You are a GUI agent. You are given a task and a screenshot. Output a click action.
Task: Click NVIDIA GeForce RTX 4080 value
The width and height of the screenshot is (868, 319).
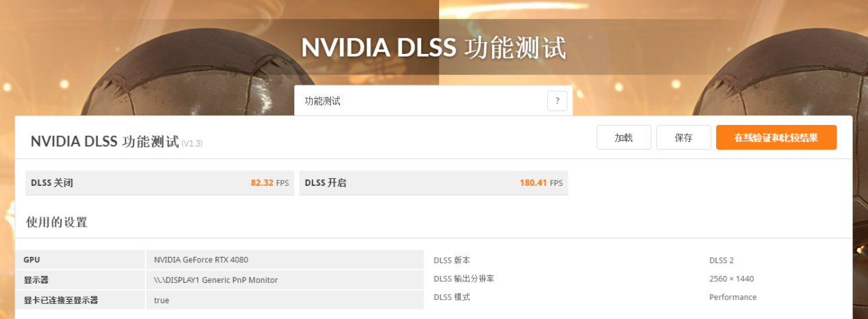[x=201, y=260]
